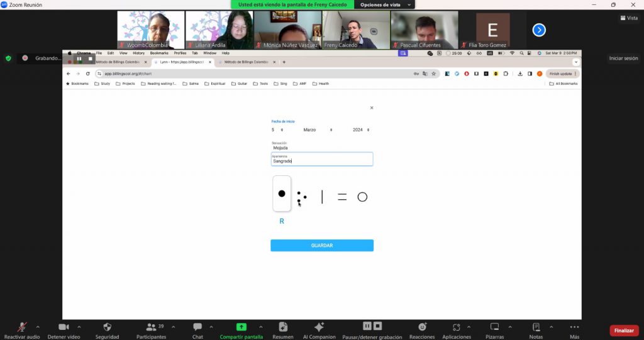Open AI Companion
The image size is (644, 340).
pyautogui.click(x=319, y=331)
